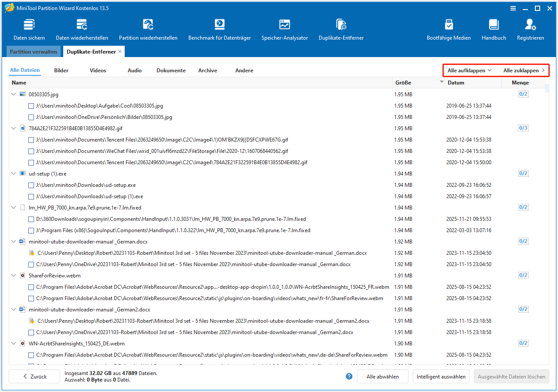Screen dimensions: 558x392
Task: Sort files using the Größe column arrow
Action: (x=440, y=82)
